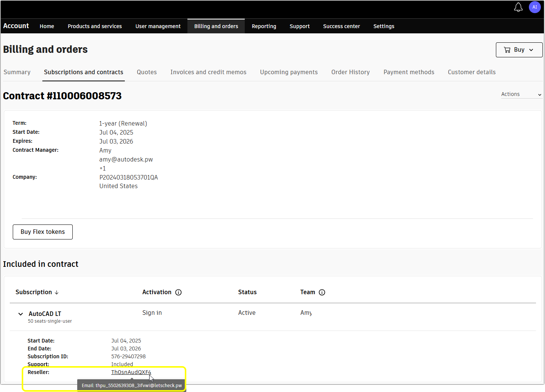The height and width of the screenshot is (392, 545).
Task: Open the Support menu
Action: click(x=299, y=26)
